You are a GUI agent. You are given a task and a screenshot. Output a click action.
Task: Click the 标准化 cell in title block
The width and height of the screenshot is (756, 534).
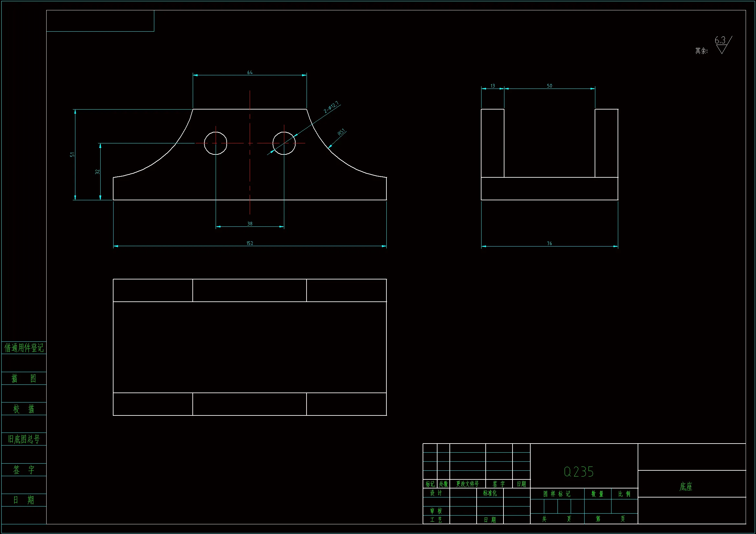pos(490,493)
